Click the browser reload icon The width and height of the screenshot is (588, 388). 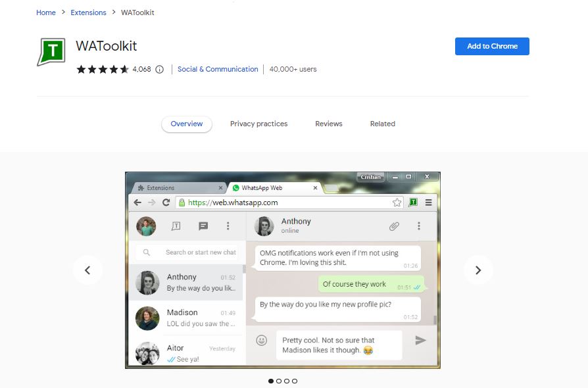click(x=166, y=203)
